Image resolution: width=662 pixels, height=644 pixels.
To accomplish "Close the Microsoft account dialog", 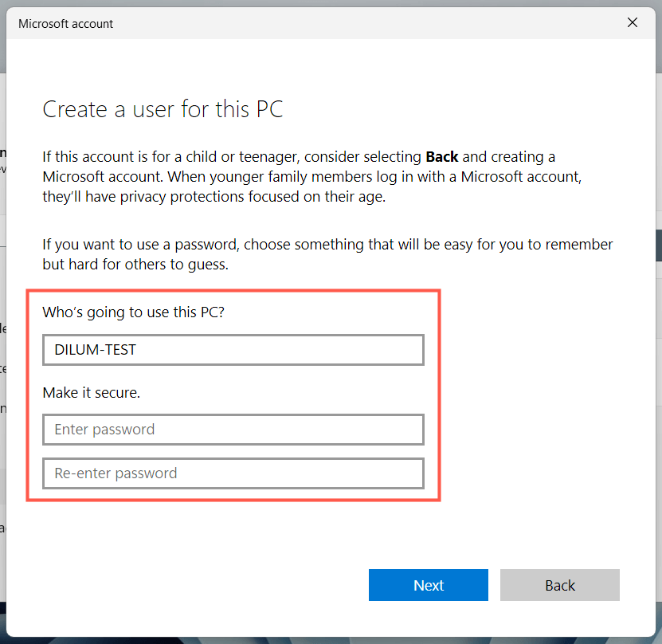I will (x=633, y=23).
